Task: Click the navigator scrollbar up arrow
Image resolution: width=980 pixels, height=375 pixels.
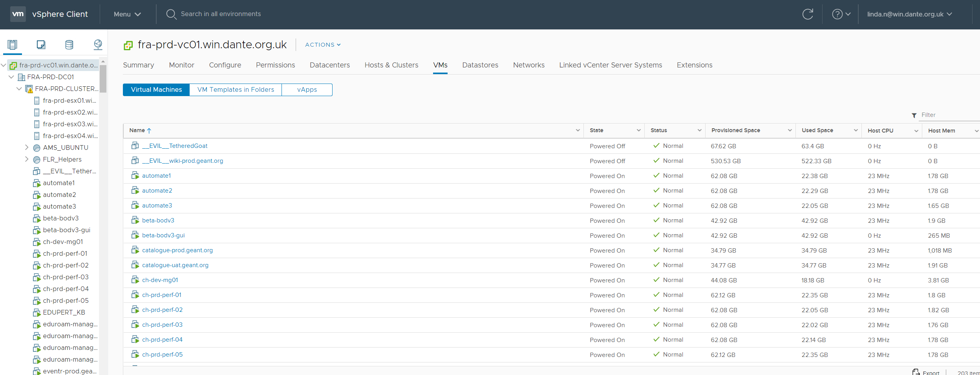Action: tap(103, 62)
